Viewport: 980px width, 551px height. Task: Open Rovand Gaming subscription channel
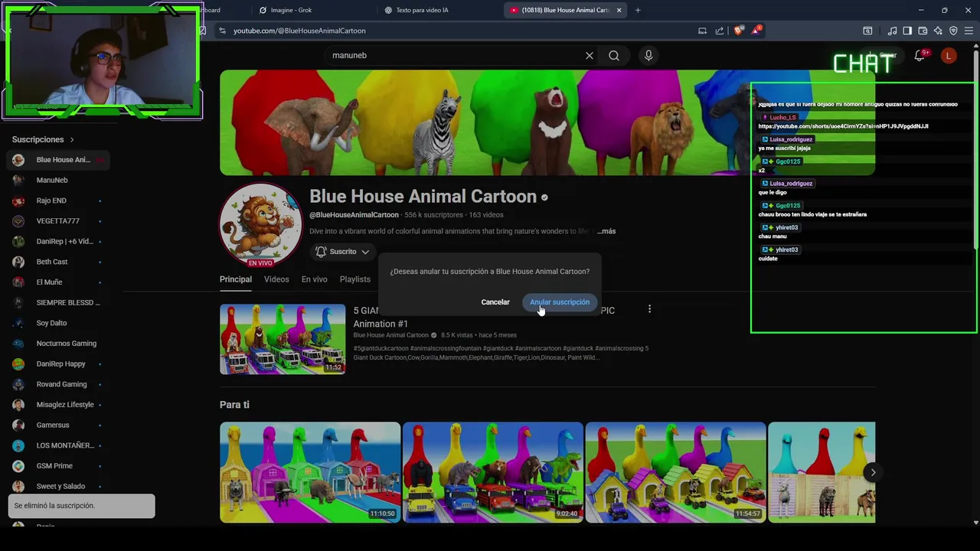58,384
